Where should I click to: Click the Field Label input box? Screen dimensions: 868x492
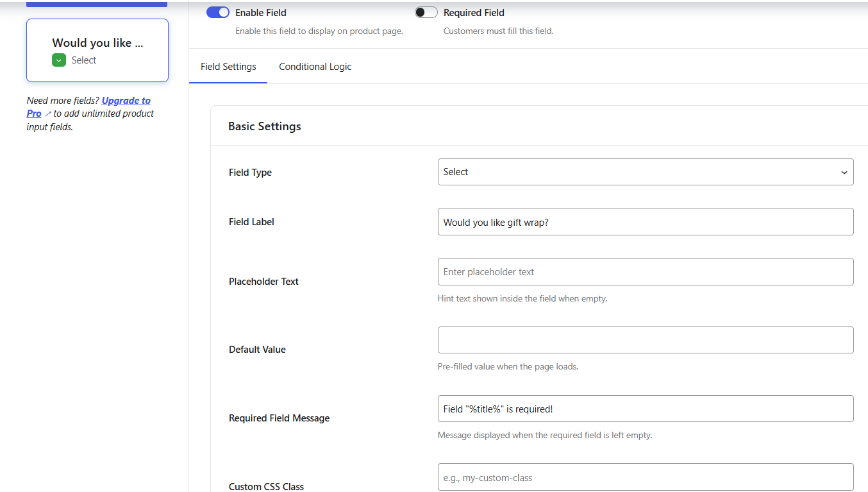click(x=646, y=221)
